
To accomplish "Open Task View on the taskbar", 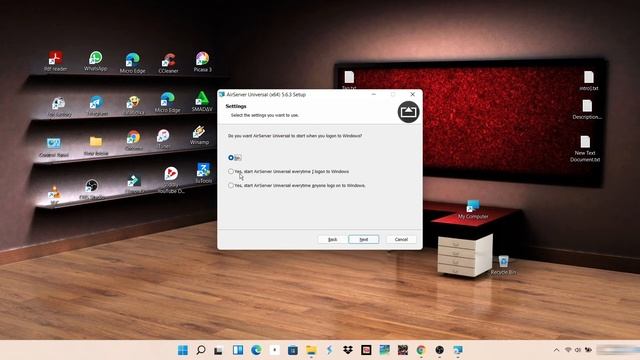I will click(219, 350).
